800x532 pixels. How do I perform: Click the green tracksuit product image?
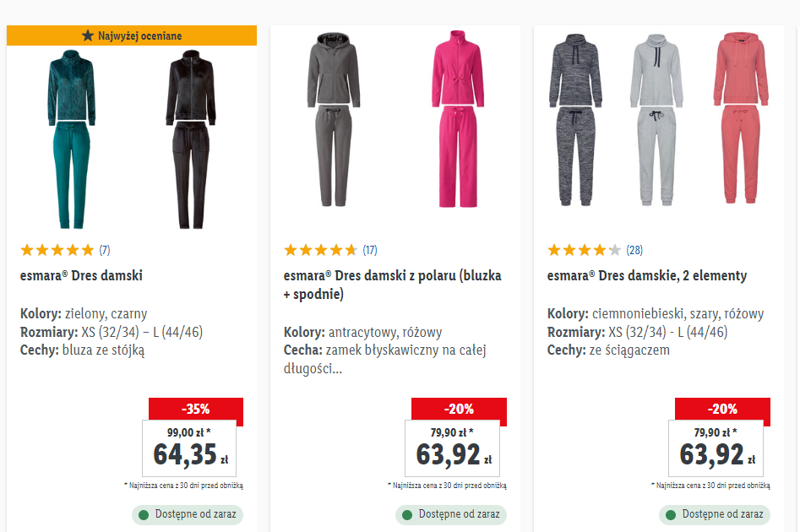(72, 138)
